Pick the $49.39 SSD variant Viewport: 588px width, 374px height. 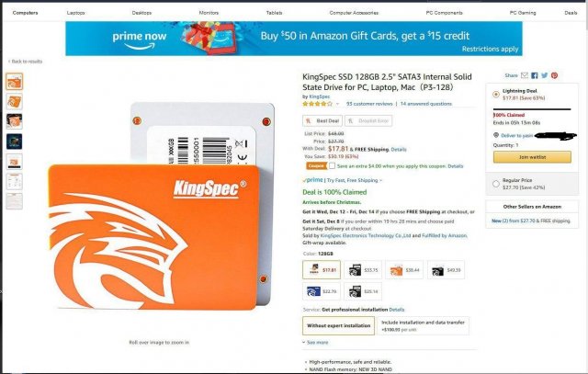point(446,270)
